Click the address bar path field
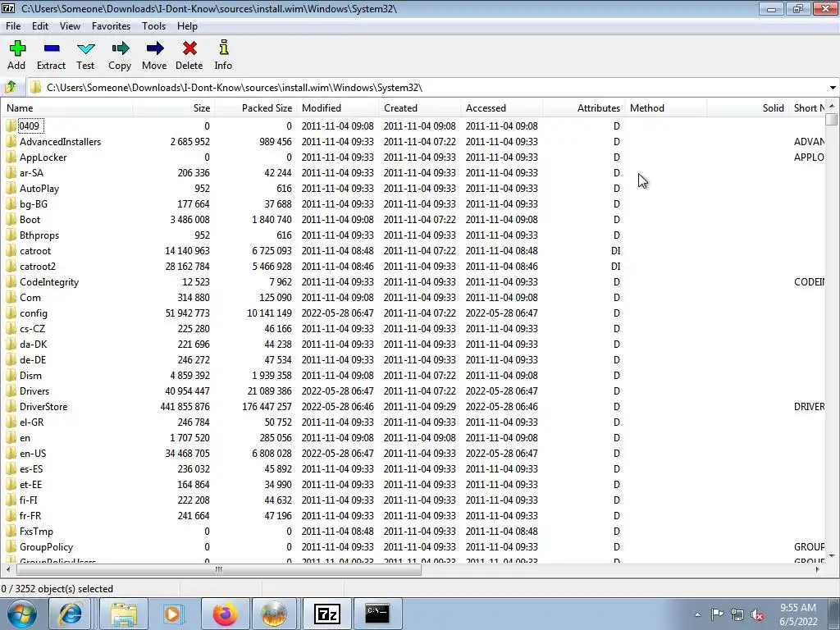Viewport: 840px width, 630px height. pos(428,87)
